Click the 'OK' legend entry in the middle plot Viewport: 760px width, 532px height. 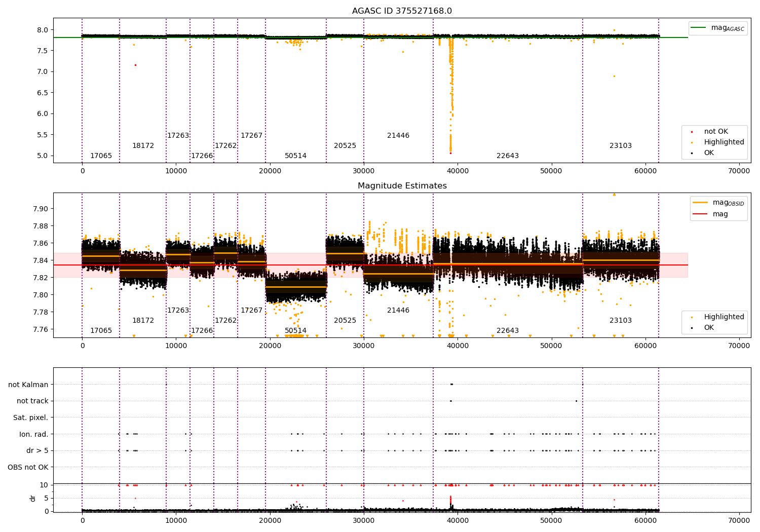708,328
